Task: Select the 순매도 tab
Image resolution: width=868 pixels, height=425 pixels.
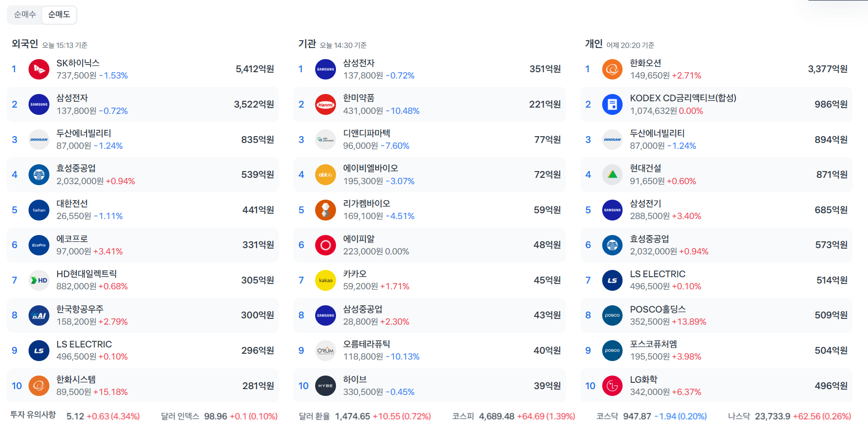Action: [59, 15]
